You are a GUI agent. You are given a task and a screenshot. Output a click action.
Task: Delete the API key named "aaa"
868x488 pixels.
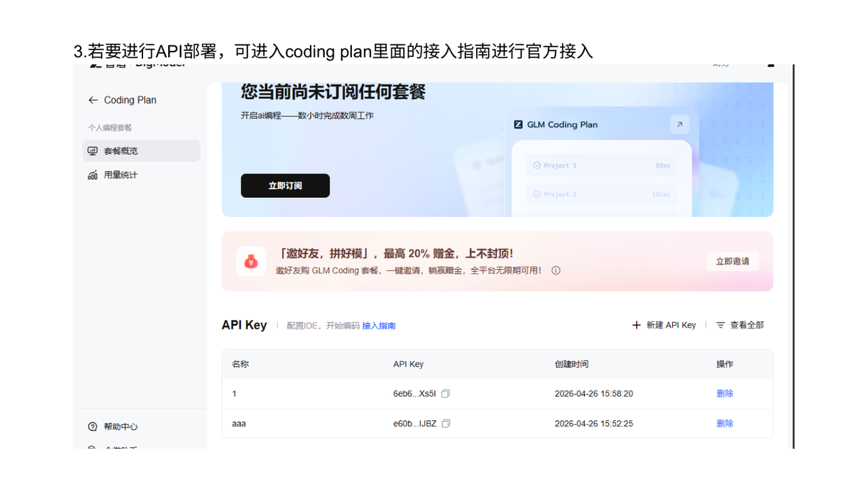click(724, 423)
